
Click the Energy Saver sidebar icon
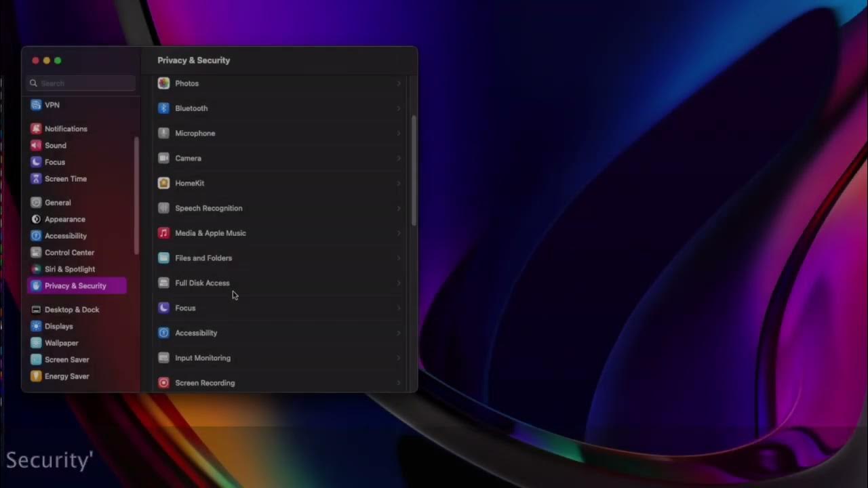pos(36,376)
